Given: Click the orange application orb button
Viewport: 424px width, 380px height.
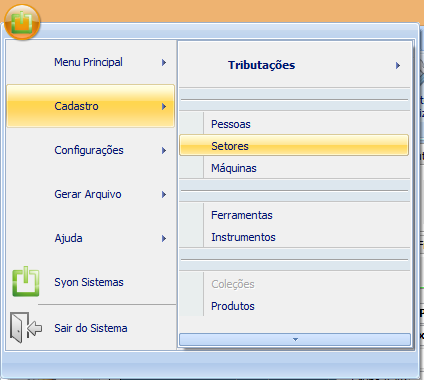Looking at the screenshot, I should click(22, 22).
